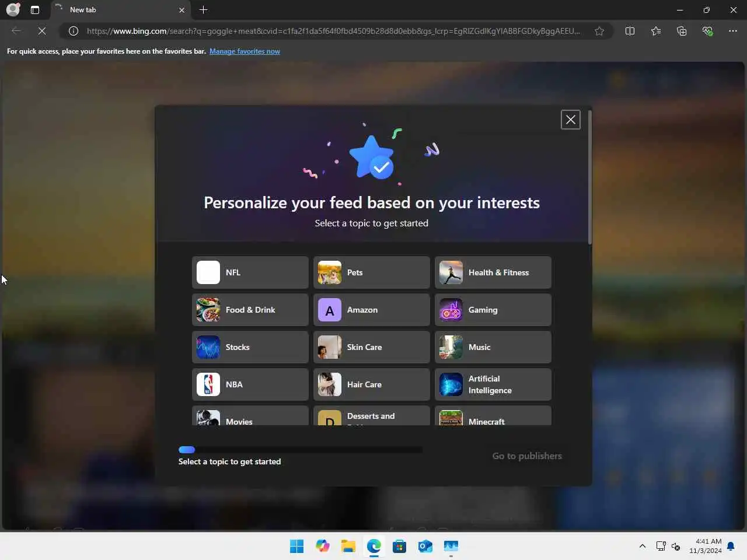This screenshot has height=560, width=747.
Task: Switch to the New tab tab
Action: (120, 10)
